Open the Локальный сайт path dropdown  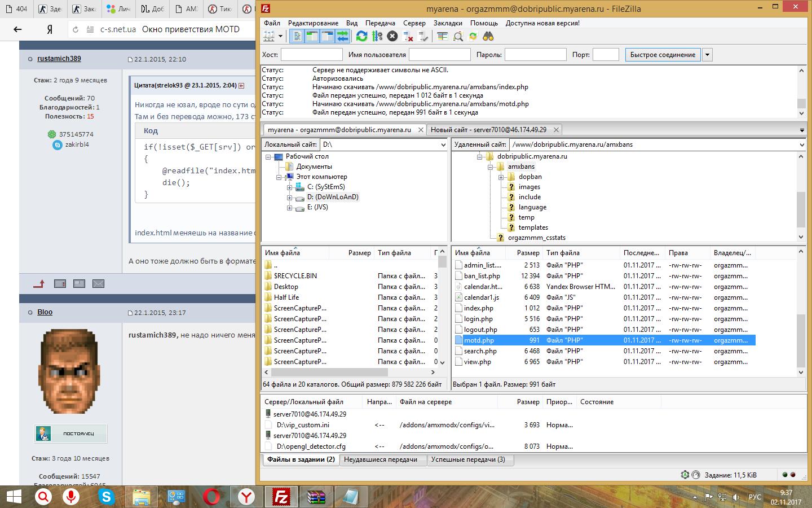pos(443,144)
